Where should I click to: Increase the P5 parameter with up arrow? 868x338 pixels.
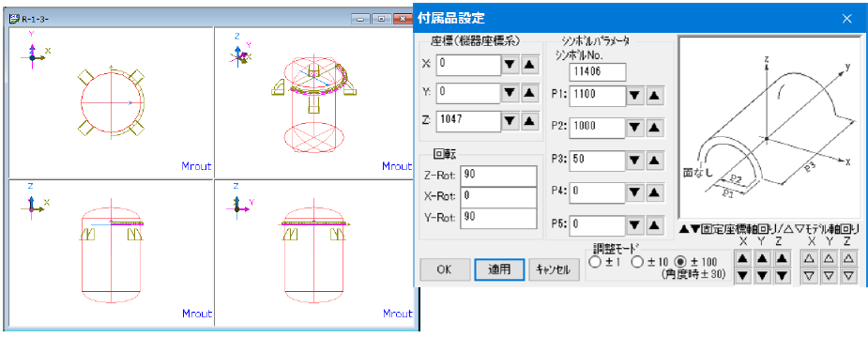(654, 225)
